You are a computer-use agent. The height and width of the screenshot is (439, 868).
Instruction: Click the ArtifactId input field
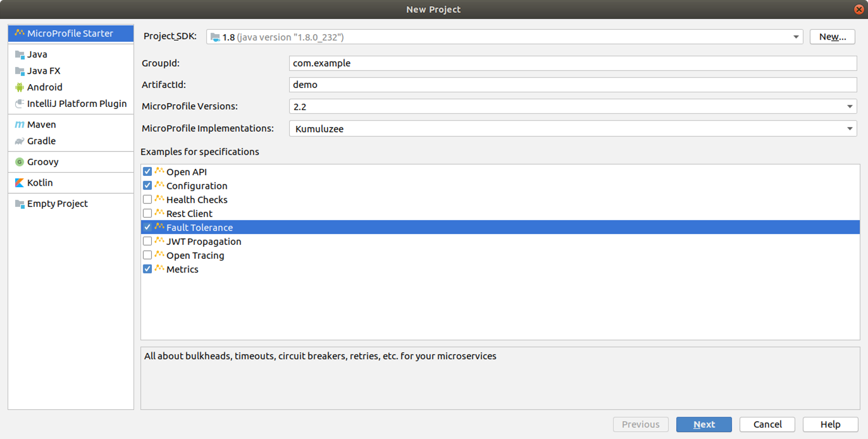click(x=573, y=85)
